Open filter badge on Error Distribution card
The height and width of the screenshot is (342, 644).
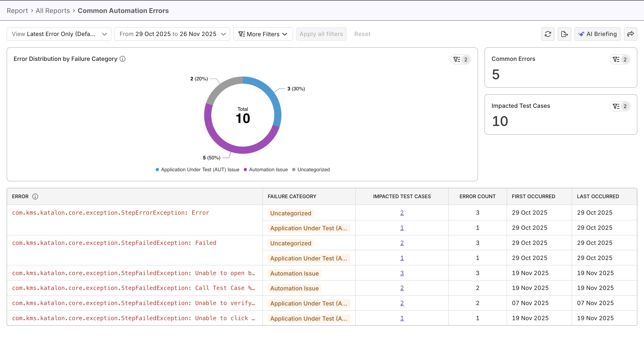point(460,59)
